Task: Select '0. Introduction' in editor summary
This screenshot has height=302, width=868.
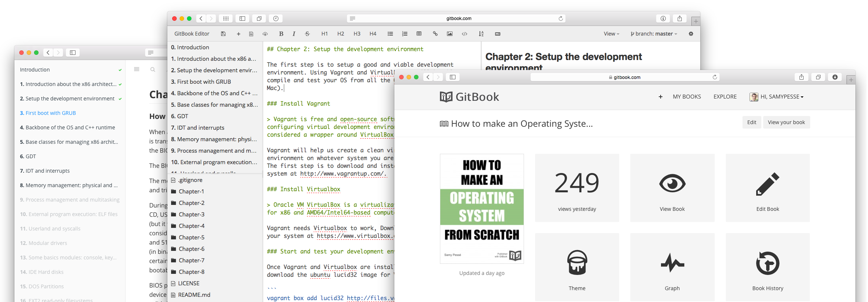Action: (x=190, y=47)
